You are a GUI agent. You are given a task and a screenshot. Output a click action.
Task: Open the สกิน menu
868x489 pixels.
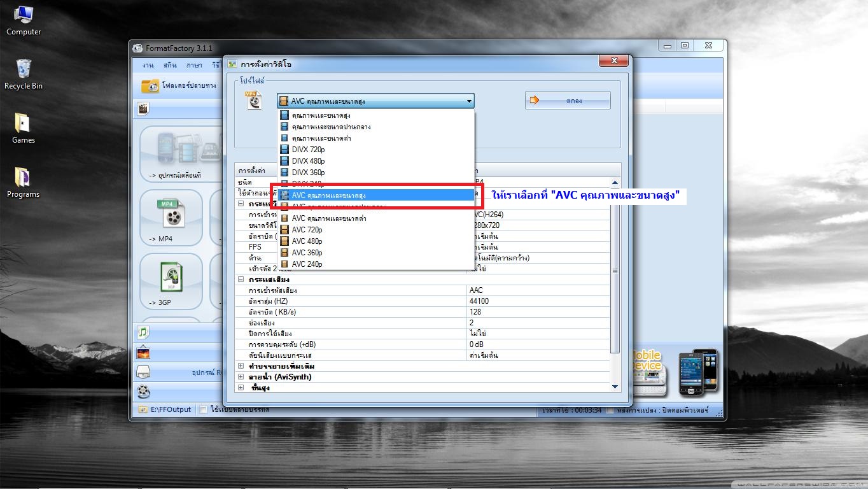(170, 65)
